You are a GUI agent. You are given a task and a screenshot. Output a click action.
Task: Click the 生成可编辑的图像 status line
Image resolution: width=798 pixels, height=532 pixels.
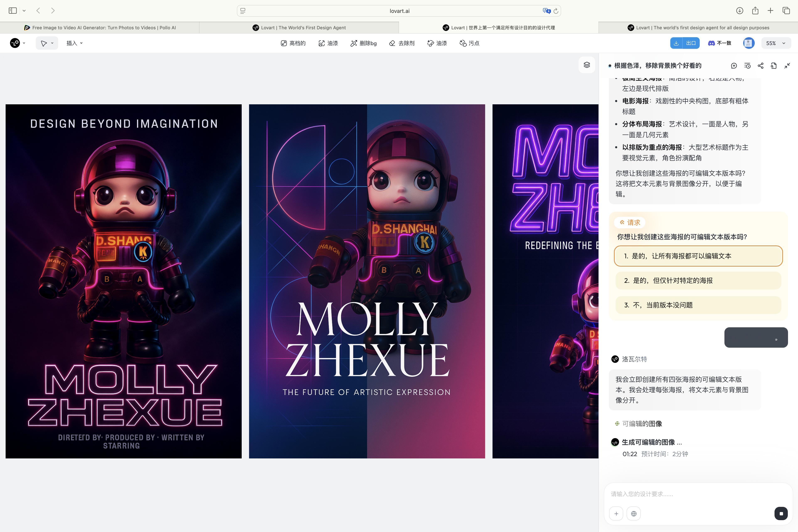point(651,442)
